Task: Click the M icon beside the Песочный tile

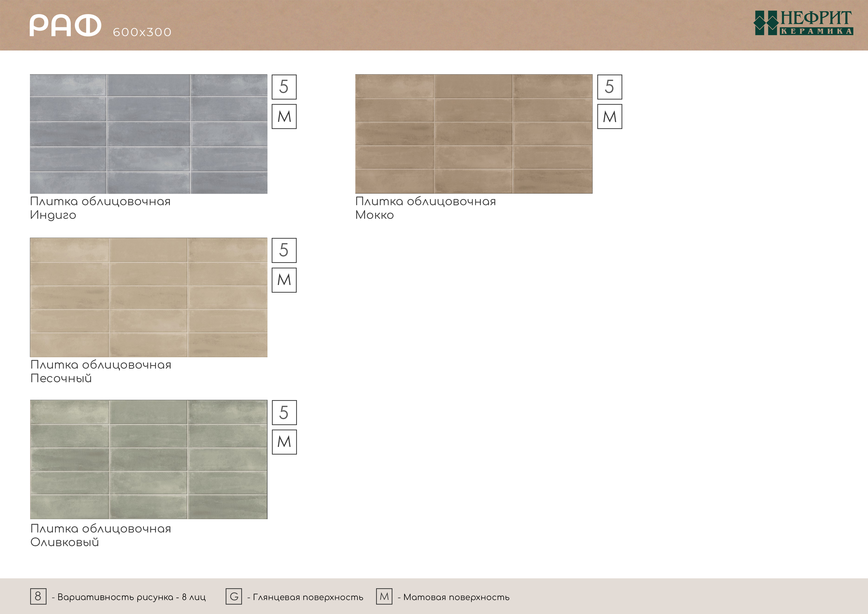Action: coord(284,280)
